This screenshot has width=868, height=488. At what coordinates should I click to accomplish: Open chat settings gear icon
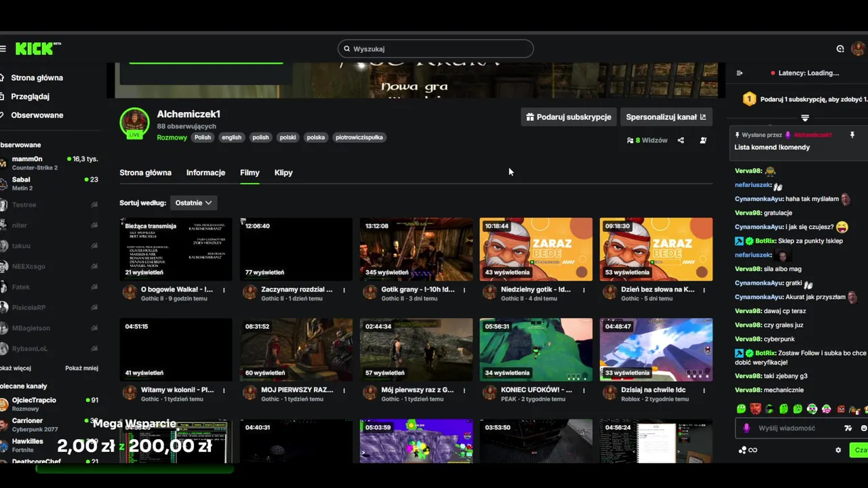(x=838, y=450)
